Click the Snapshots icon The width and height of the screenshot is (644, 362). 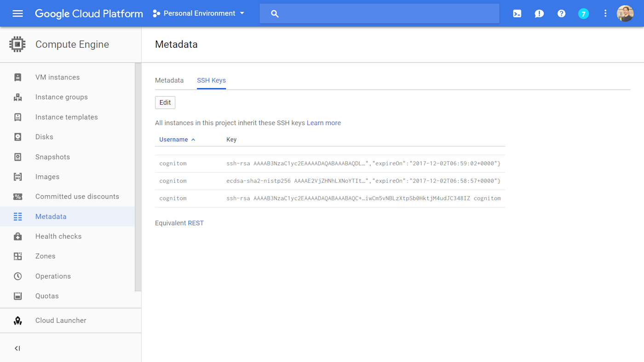tap(17, 157)
